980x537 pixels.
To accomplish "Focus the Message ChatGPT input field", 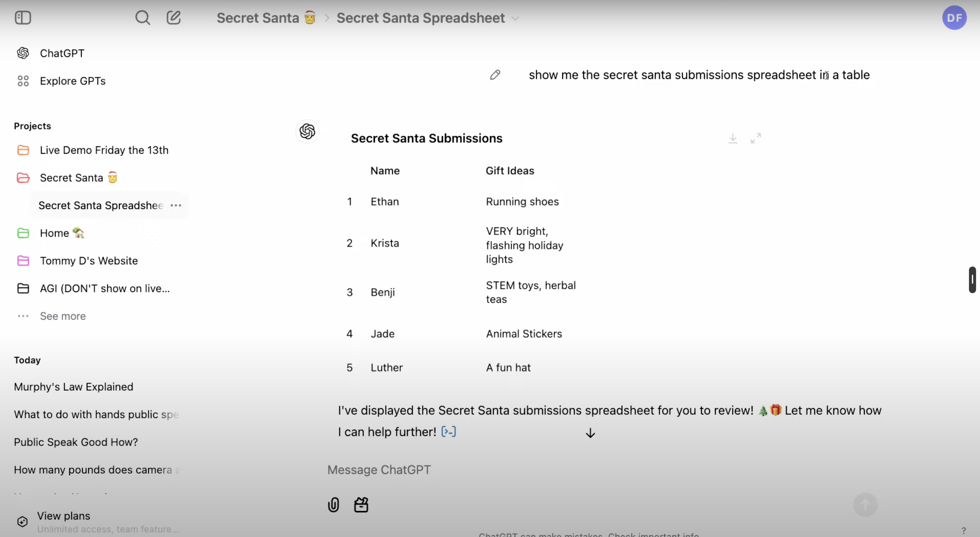I will pyautogui.click(x=571, y=470).
